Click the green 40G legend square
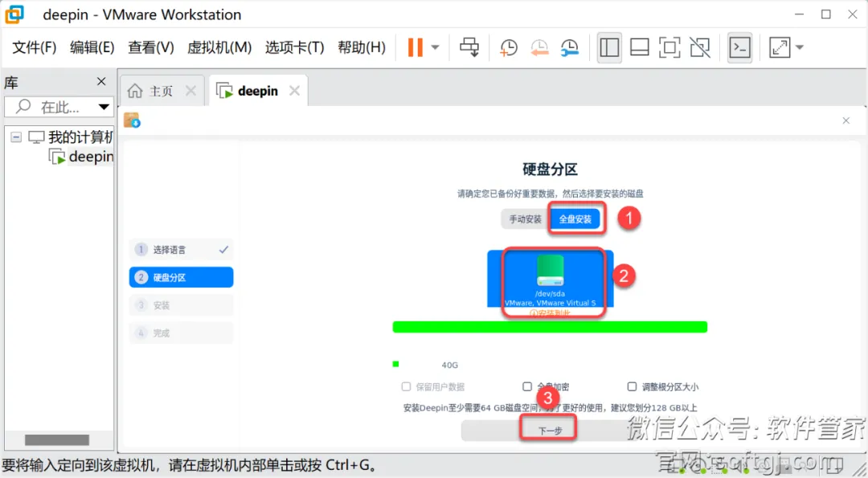 click(395, 364)
